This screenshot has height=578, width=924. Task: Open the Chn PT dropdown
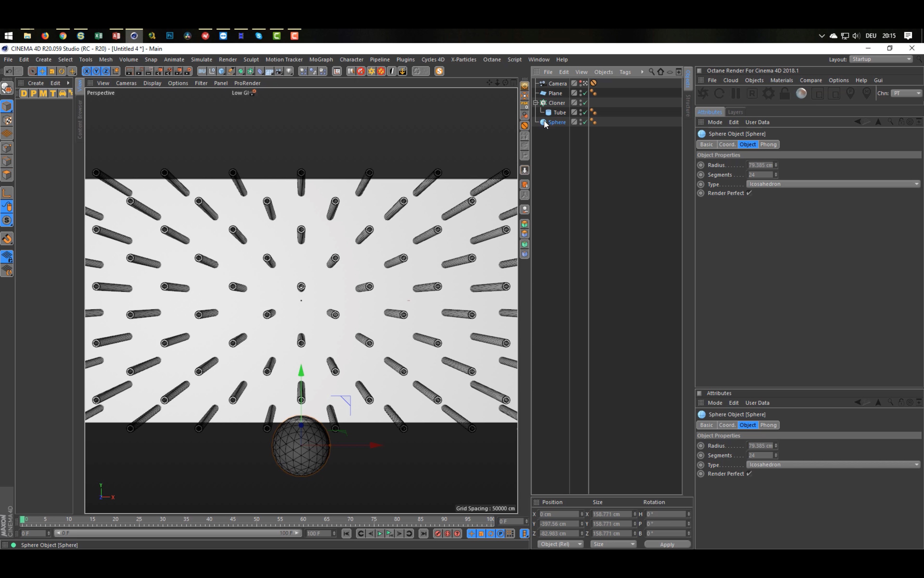[907, 93]
